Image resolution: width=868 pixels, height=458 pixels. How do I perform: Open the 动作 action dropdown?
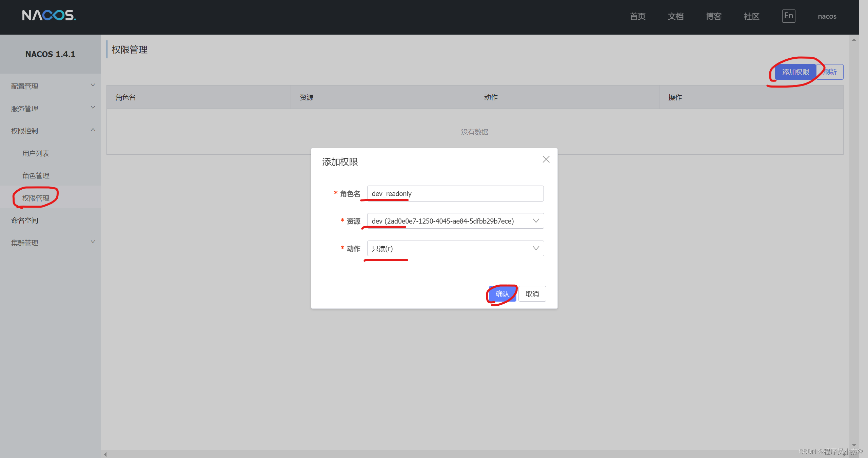click(x=455, y=248)
